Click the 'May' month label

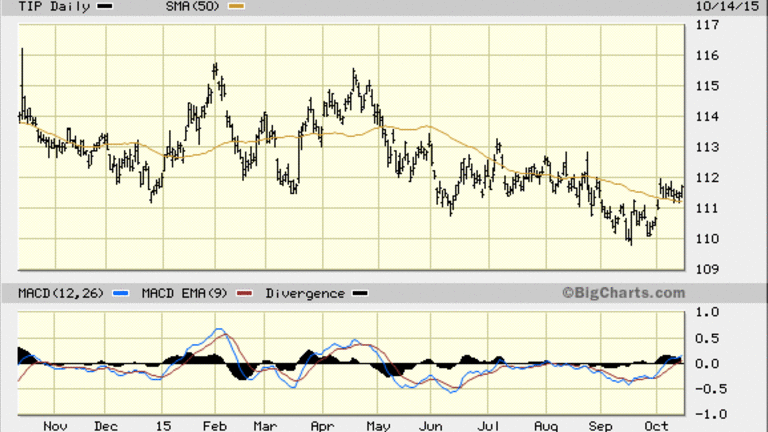point(379,426)
